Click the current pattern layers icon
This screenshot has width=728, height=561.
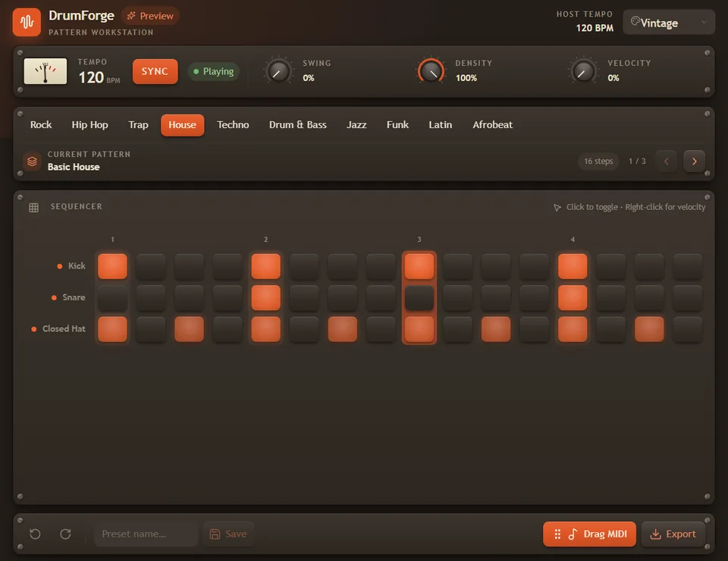coord(32,161)
